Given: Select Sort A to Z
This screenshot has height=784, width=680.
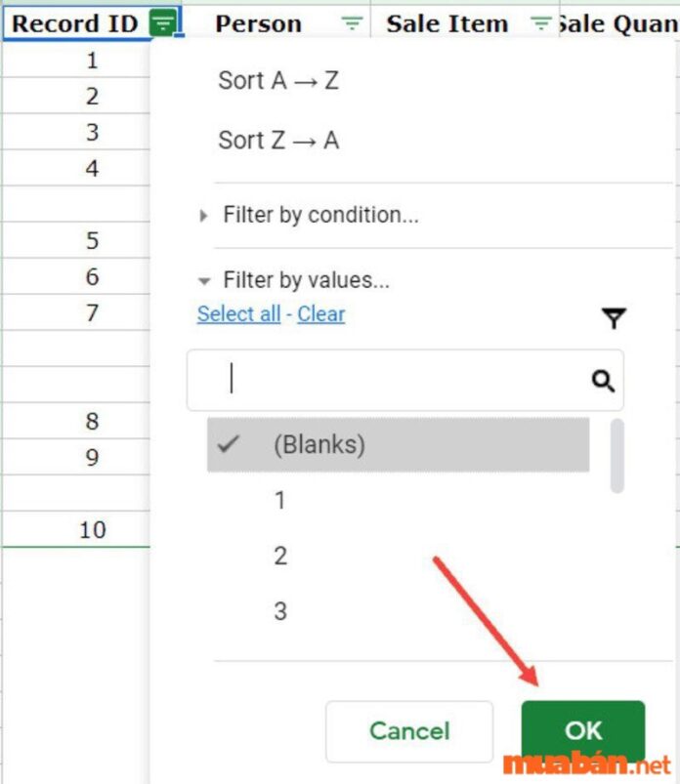Looking at the screenshot, I should [x=278, y=81].
